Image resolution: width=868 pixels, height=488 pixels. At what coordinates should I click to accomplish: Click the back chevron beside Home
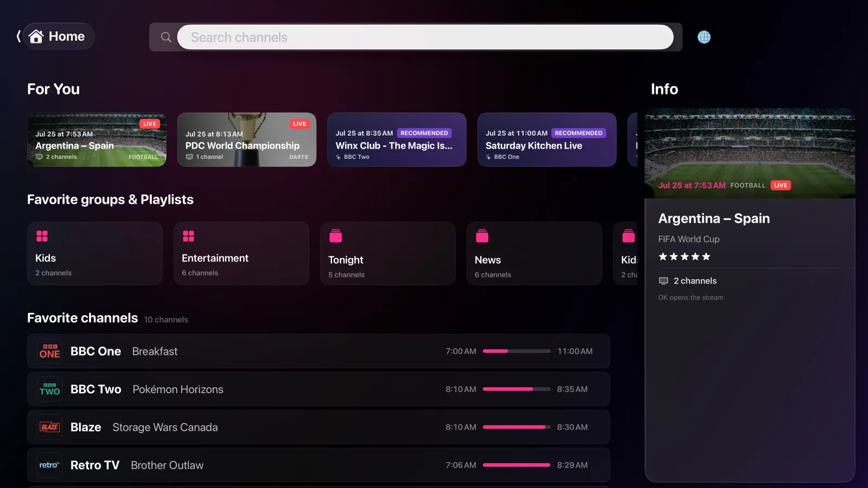pos(18,36)
